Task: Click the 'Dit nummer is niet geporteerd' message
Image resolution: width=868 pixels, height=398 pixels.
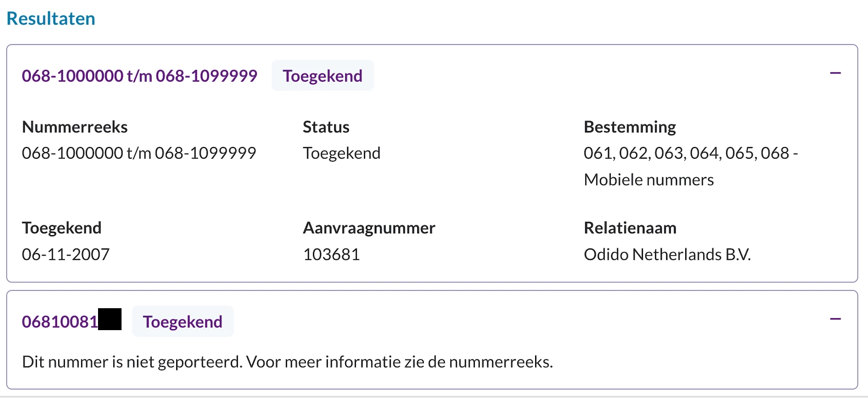Action: (287, 362)
